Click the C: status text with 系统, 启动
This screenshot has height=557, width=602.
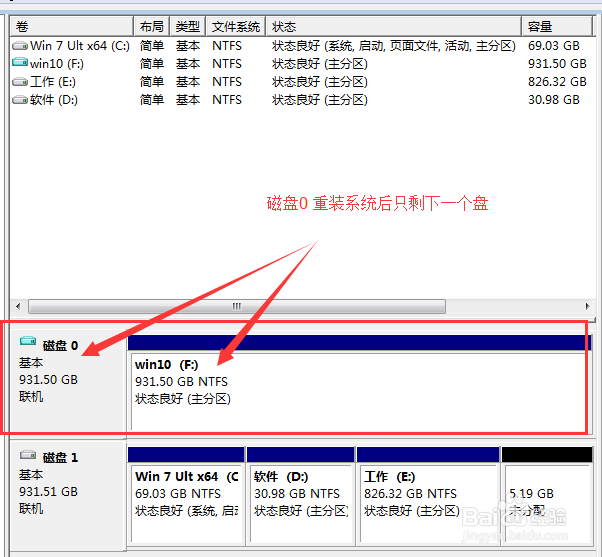394,46
